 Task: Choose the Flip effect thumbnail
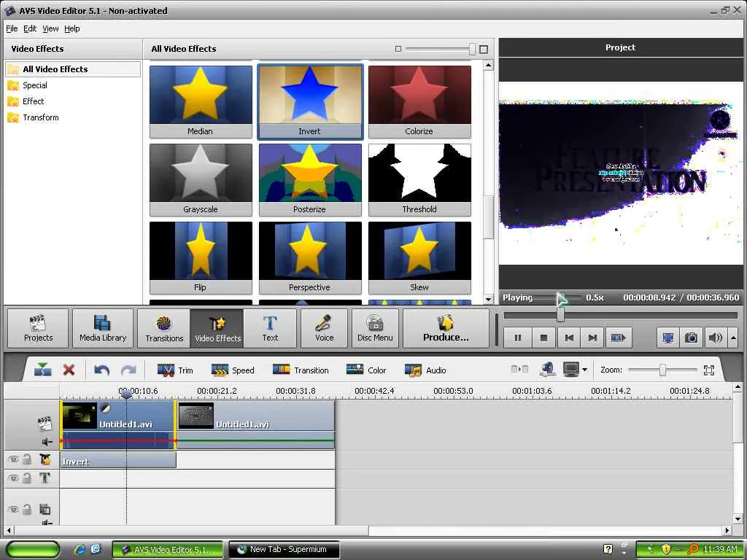[201, 257]
